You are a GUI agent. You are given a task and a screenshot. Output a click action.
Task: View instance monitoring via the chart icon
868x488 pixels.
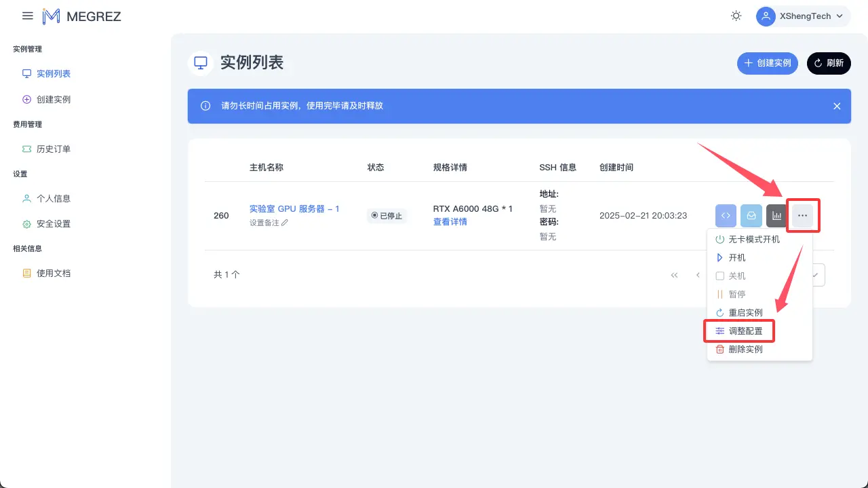coord(776,215)
